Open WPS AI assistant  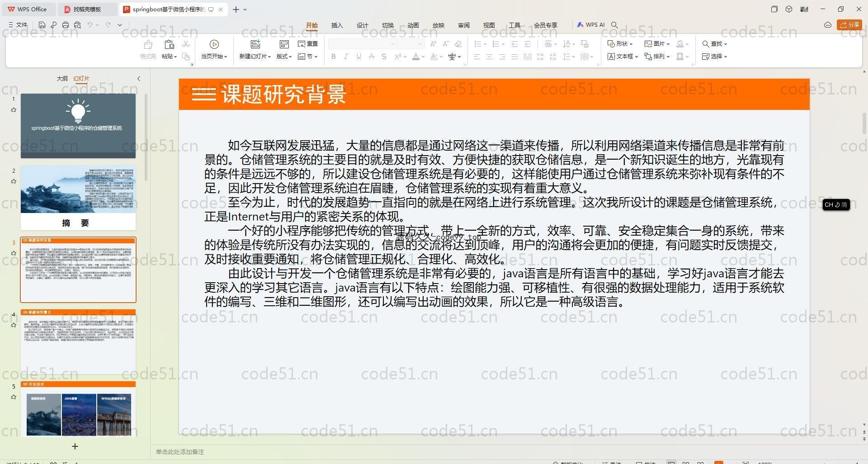[x=591, y=25]
